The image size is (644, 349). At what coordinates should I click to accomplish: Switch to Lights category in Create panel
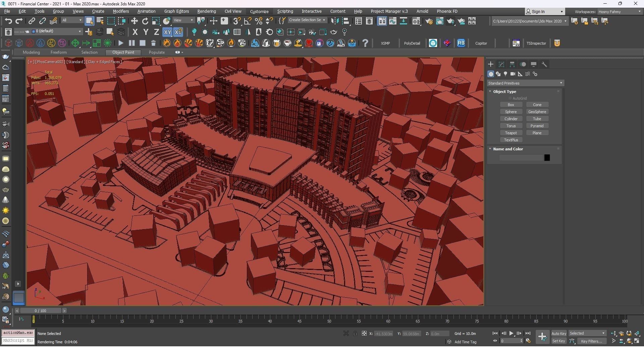(505, 74)
